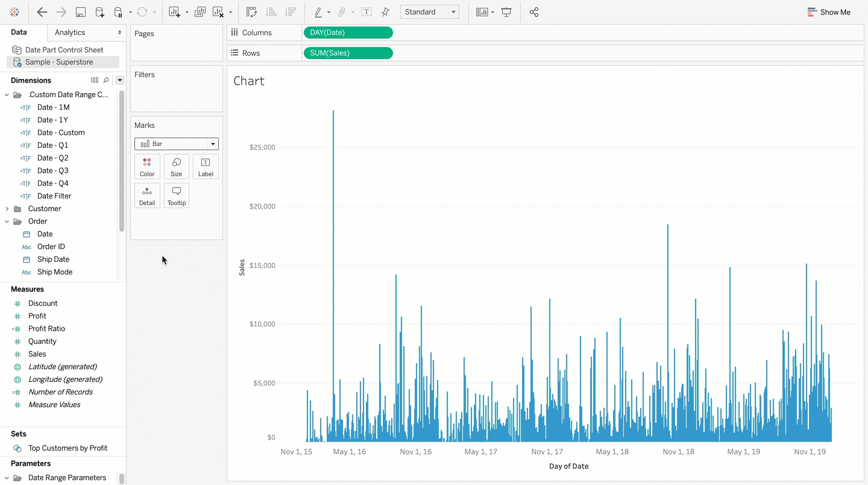The width and height of the screenshot is (868, 485).
Task: Click the Color button on the Marks card
Action: [x=147, y=166]
